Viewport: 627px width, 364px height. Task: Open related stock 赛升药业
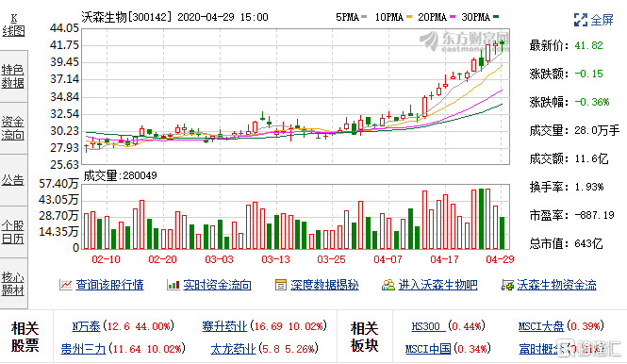coord(224,326)
